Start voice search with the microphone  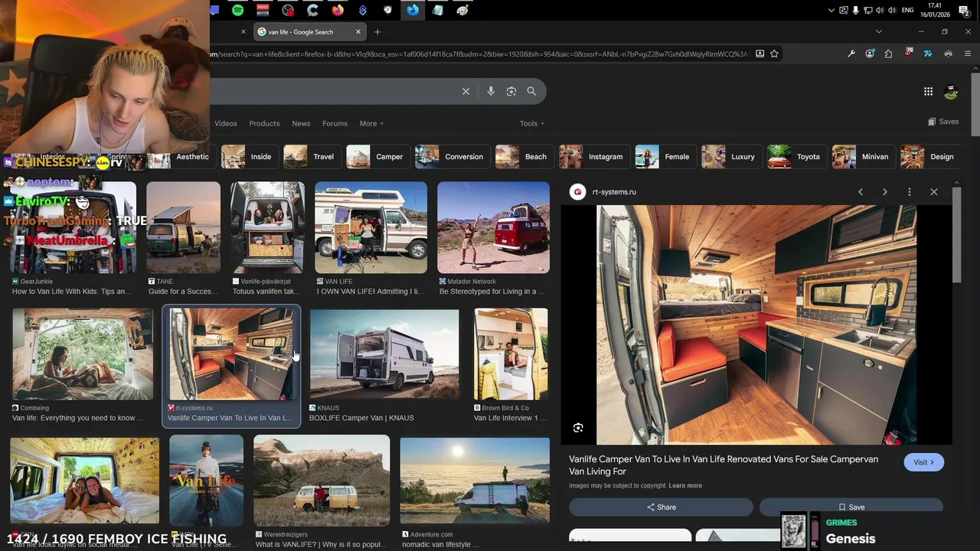(x=491, y=91)
